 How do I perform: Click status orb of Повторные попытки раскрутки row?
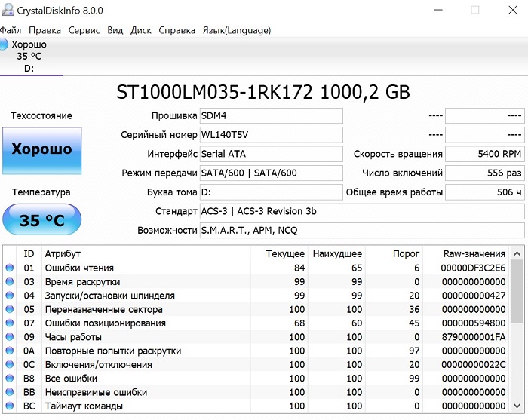pyautogui.click(x=9, y=351)
